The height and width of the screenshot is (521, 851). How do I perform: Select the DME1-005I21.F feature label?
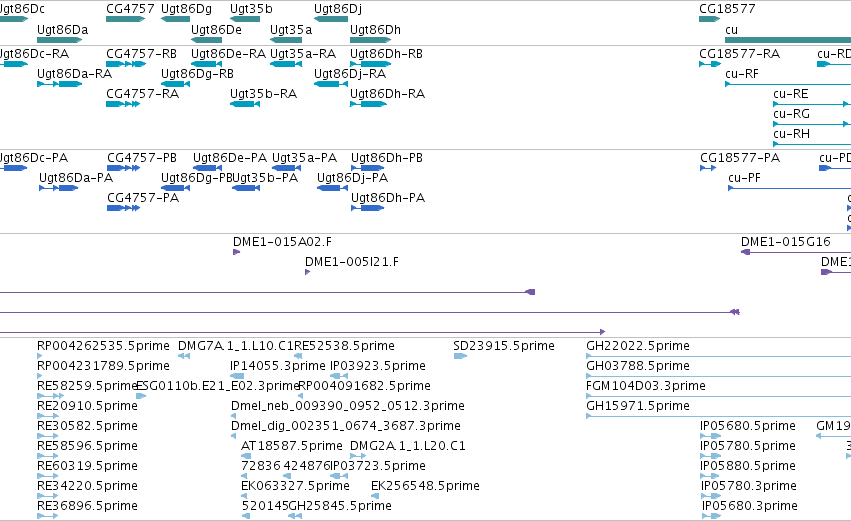[x=352, y=262]
